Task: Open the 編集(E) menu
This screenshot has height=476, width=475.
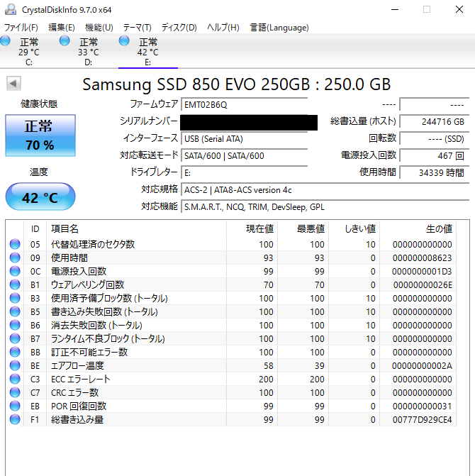Action: click(x=62, y=28)
